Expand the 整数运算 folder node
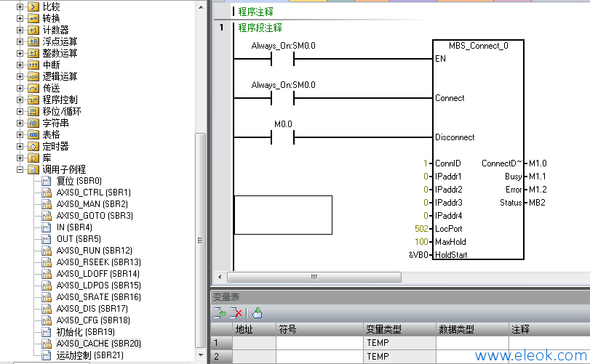Viewport: 590px width, 364px height. click(x=20, y=53)
